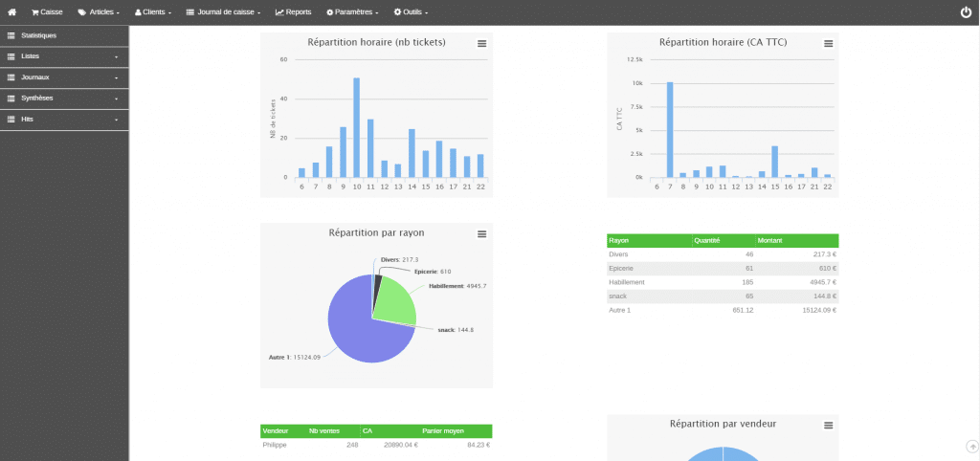Click the Philippe vendor row
Screen dimensions: 980x461
[x=376, y=446]
